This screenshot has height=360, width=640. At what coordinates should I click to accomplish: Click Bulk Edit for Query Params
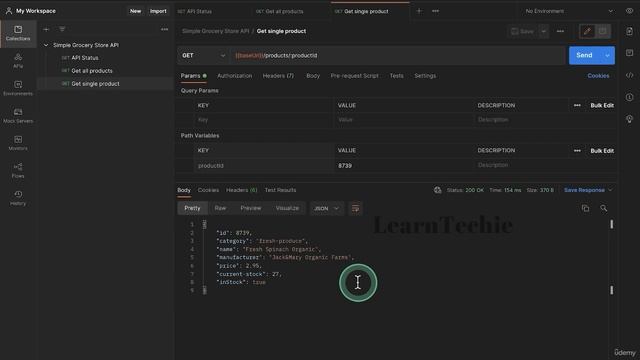tap(602, 105)
